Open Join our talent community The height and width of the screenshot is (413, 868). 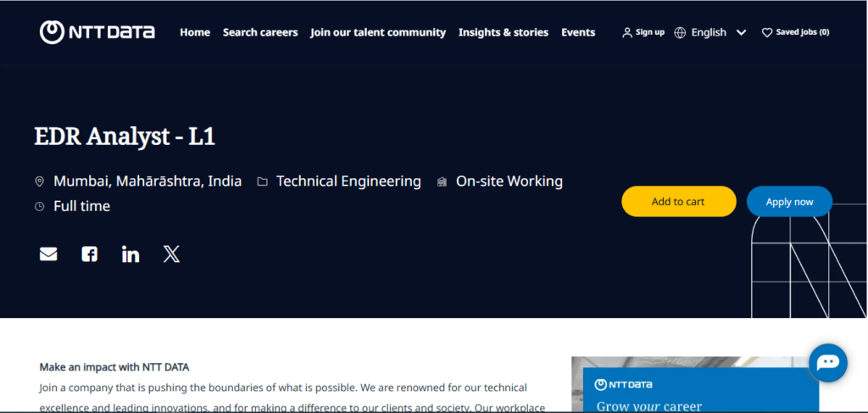378,33
